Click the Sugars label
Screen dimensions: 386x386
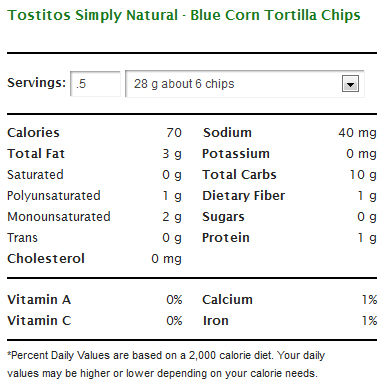click(x=223, y=217)
